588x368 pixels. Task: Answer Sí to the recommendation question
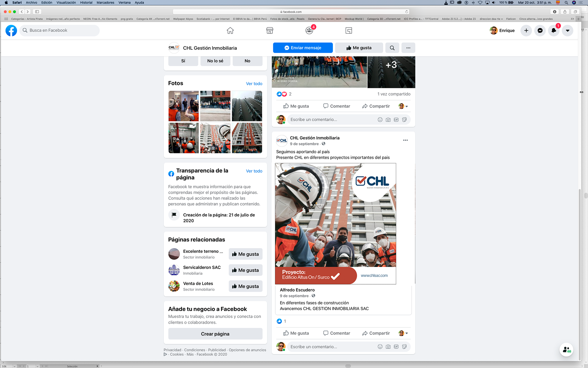click(183, 61)
